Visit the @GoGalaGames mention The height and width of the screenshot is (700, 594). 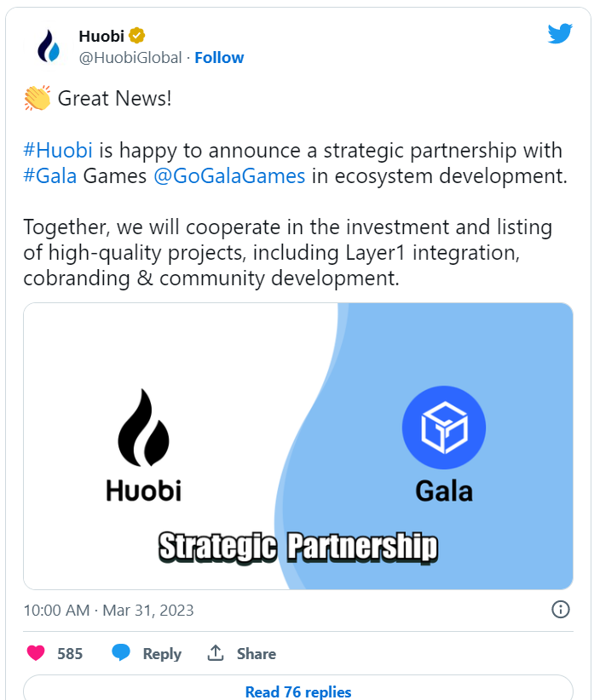coord(229,176)
